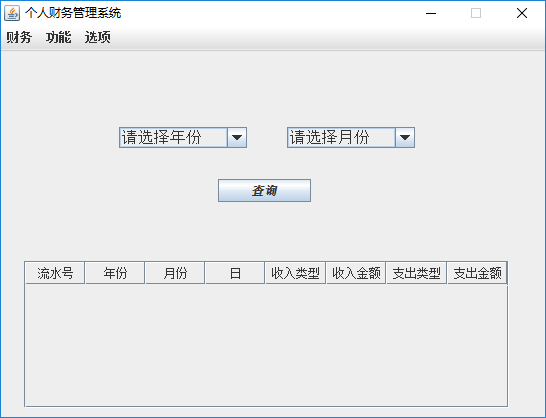Click the 收入金额 column header
The image size is (546, 418).
point(356,273)
